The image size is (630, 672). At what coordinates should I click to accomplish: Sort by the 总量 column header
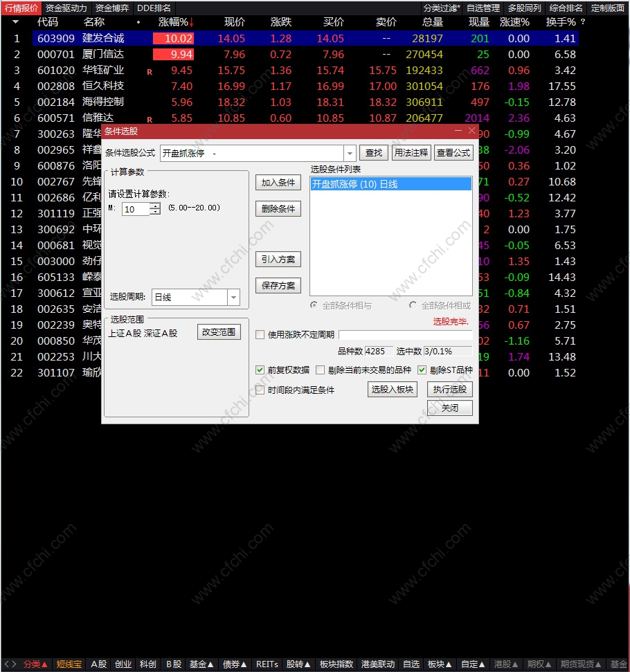tap(432, 22)
